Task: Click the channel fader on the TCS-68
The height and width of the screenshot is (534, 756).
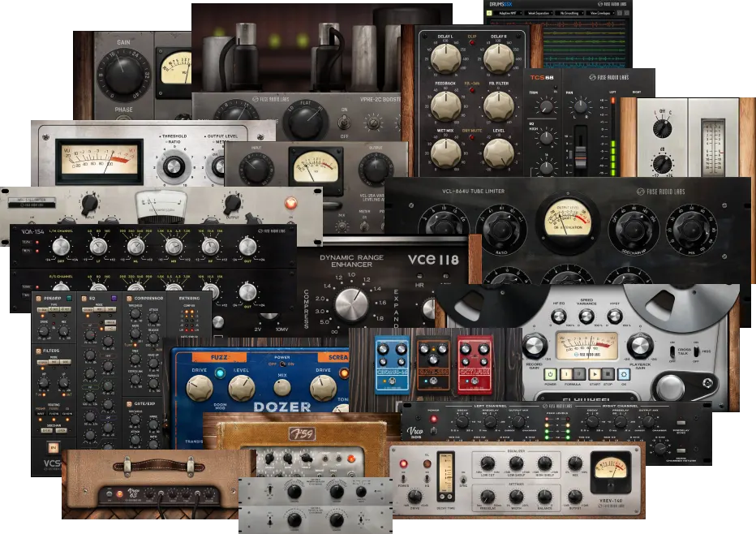Action: (x=581, y=156)
